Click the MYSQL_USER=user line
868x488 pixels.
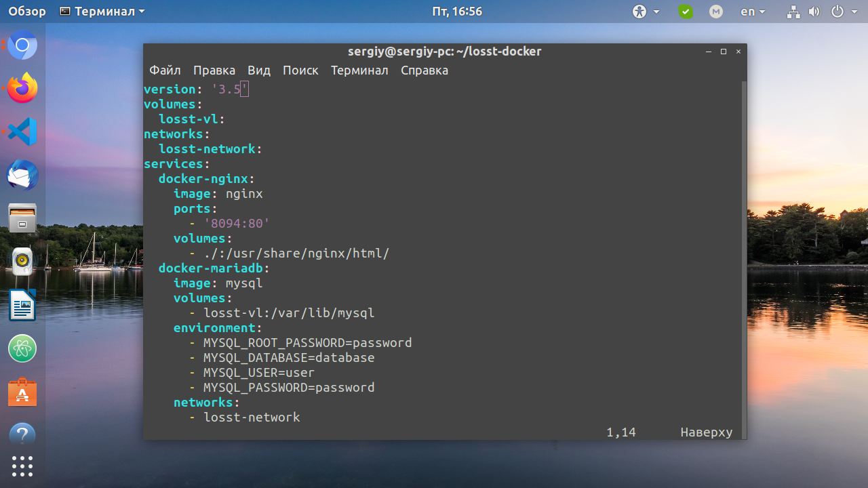point(252,373)
